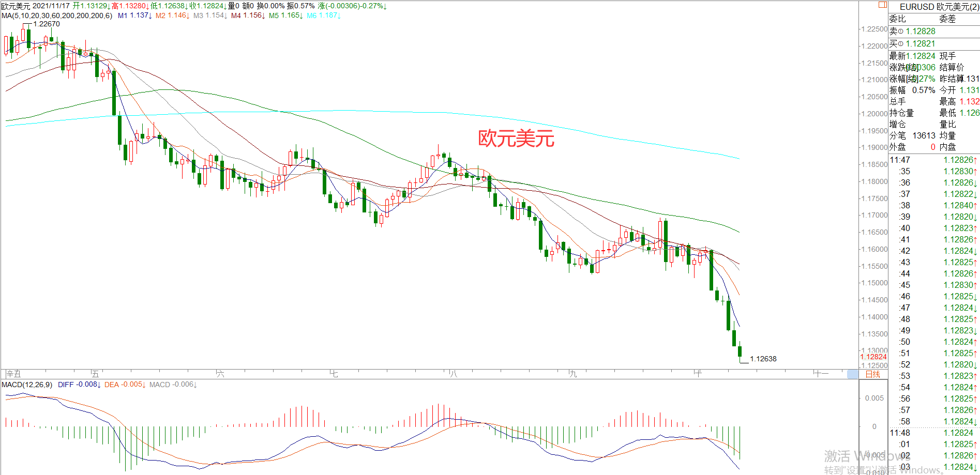This screenshot has width=980, height=475.
Task: Jump to the 辛丑 year marker on timeline
Action: (13, 374)
